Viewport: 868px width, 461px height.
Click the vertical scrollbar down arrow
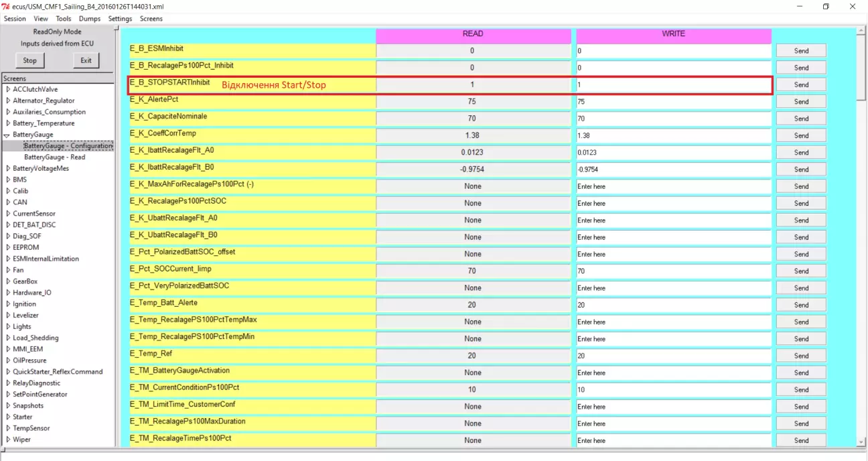point(861,442)
